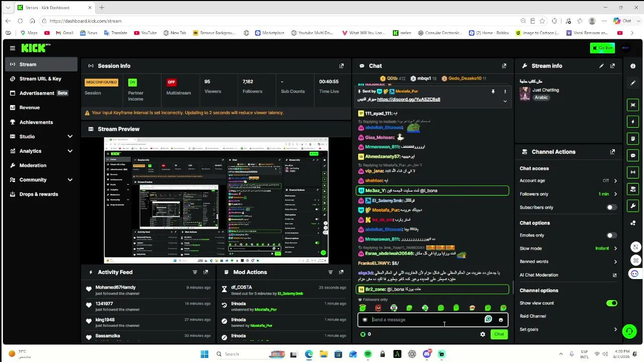
Task: Click the Stream Preview thumbnail
Action: tap(216, 200)
